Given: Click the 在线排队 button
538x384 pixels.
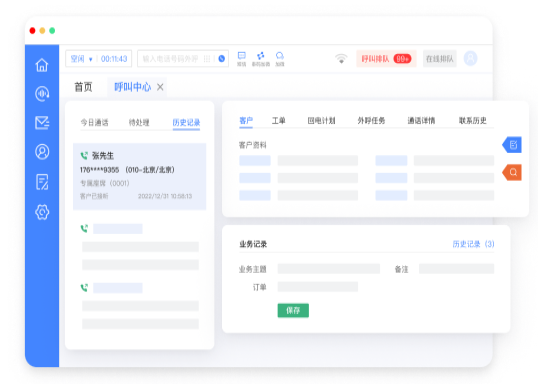Looking at the screenshot, I should pos(440,59).
